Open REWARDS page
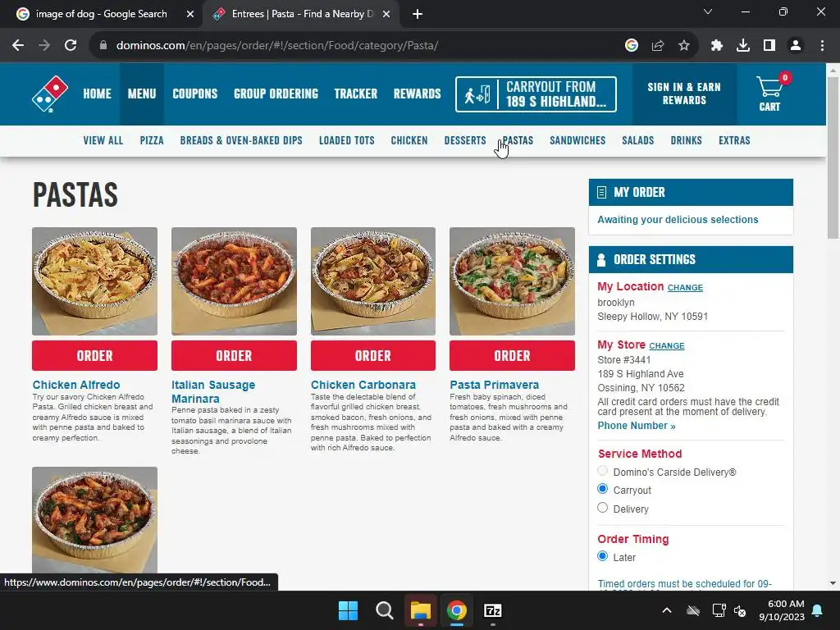This screenshot has width=840, height=630. (x=418, y=94)
